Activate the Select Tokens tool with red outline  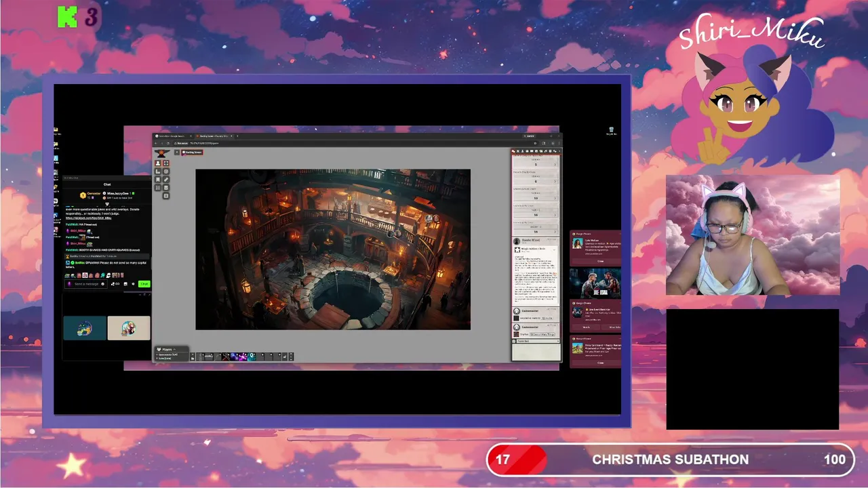pos(166,163)
